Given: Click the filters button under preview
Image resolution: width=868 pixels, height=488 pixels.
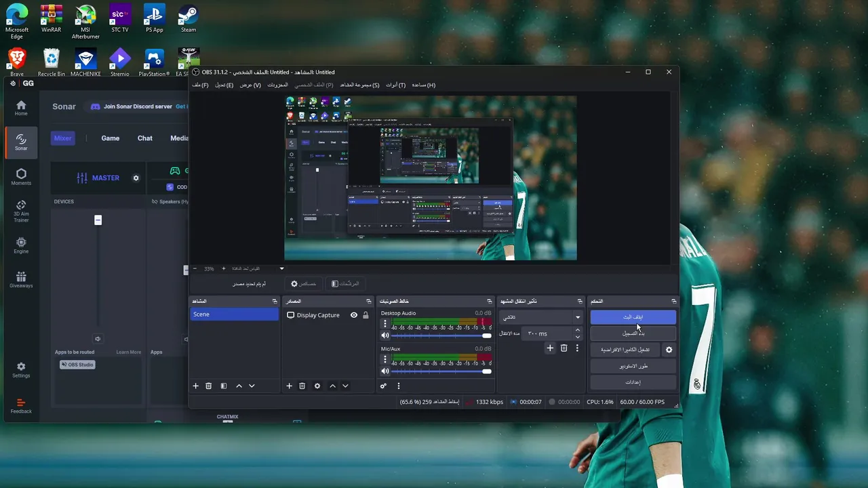Looking at the screenshot, I should click(345, 284).
